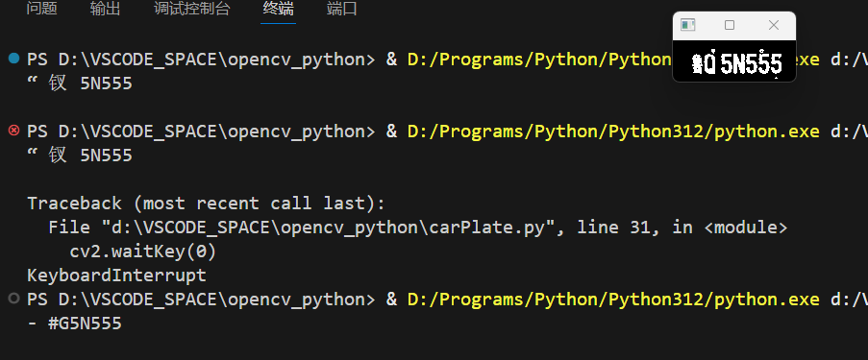
Task: Click the cv2.waitKey(0) line
Action: [x=143, y=252]
